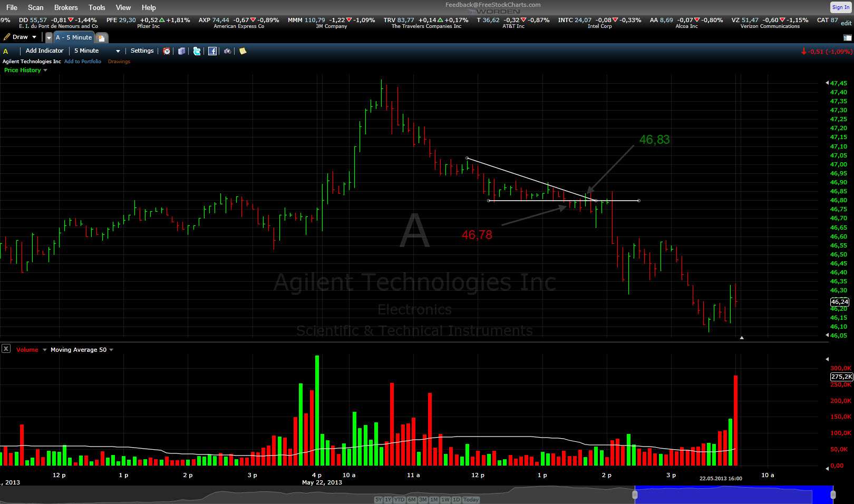Screen dimensions: 854x504
Task: Open the File menu
Action: tap(12, 7)
